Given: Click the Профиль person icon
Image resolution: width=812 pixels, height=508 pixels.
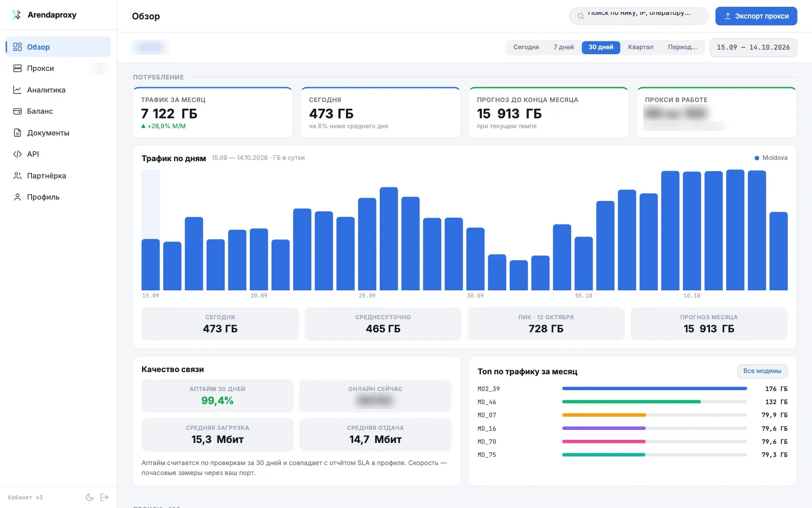Looking at the screenshot, I should tap(17, 197).
